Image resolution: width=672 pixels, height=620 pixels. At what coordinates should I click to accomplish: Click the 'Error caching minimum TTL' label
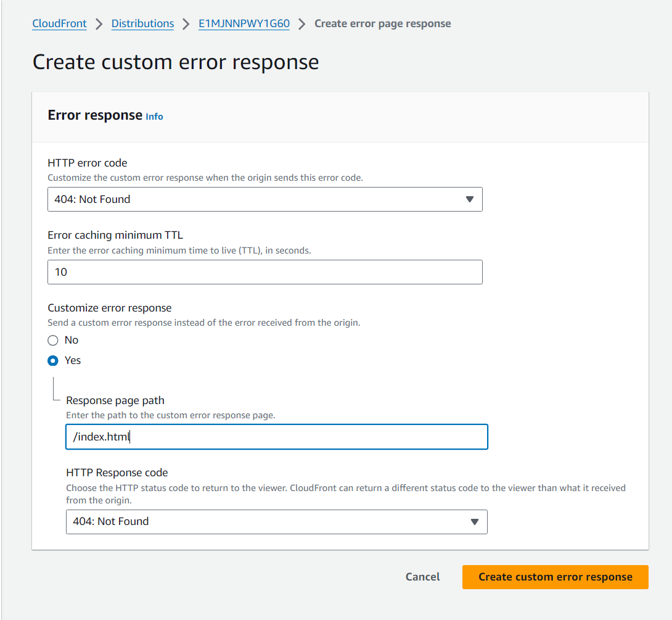115,236
